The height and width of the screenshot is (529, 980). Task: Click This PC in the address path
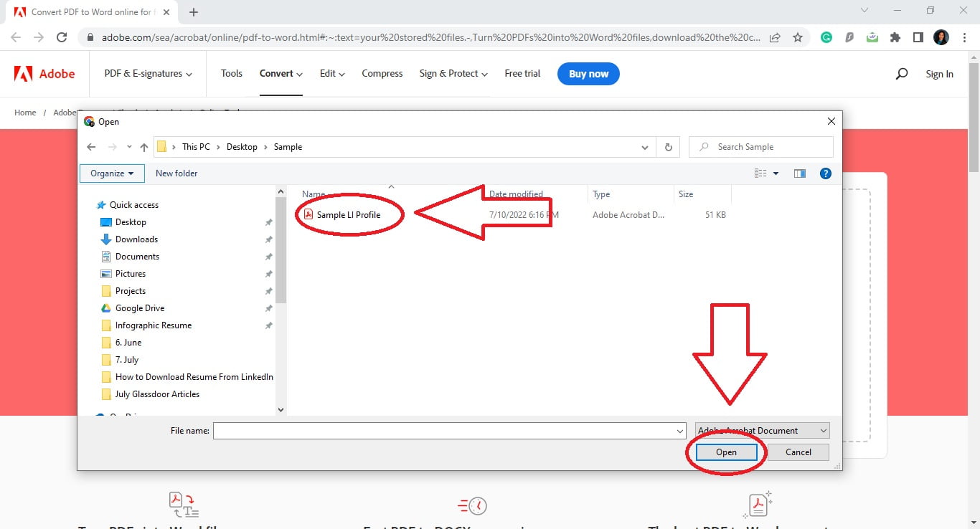(196, 147)
